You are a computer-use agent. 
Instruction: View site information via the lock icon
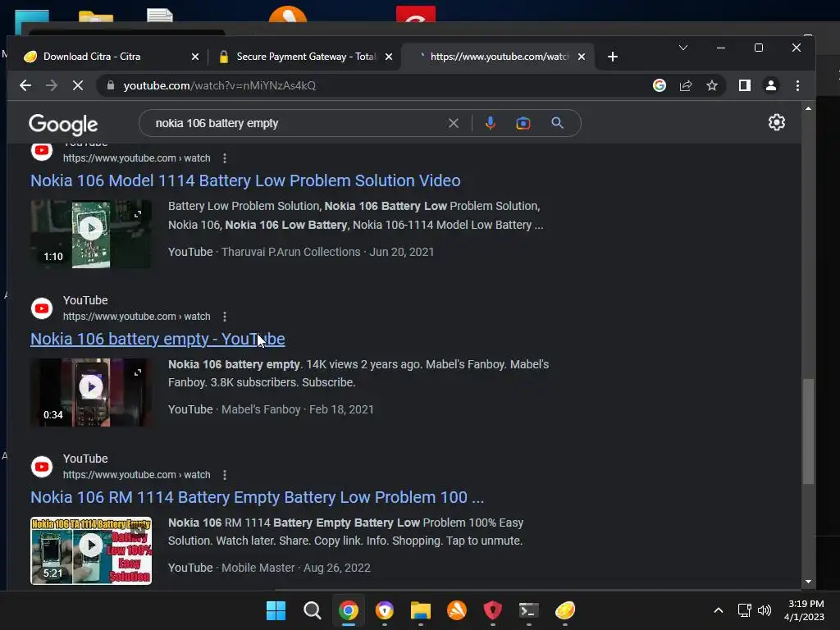click(x=111, y=85)
